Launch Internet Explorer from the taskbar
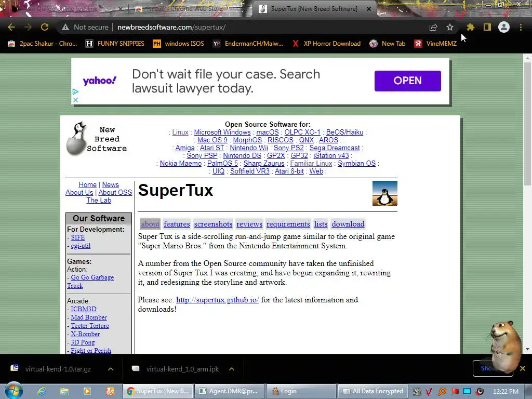 click(x=42, y=391)
